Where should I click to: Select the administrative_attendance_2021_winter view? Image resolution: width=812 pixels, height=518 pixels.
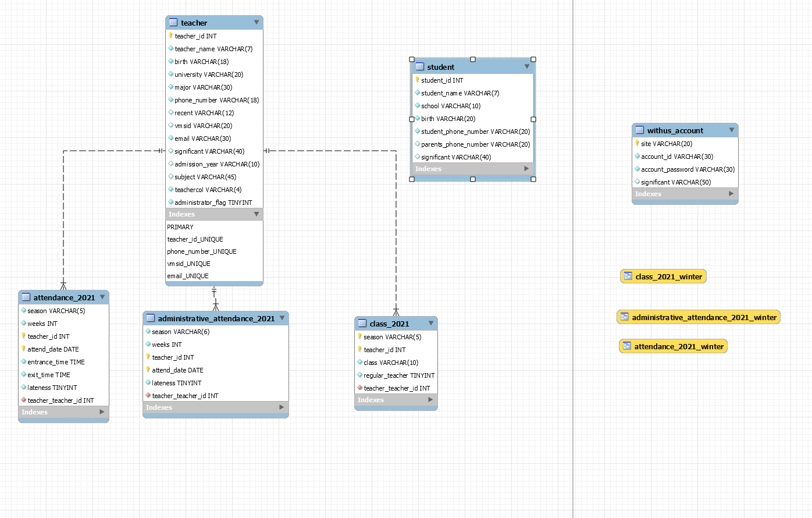click(699, 317)
